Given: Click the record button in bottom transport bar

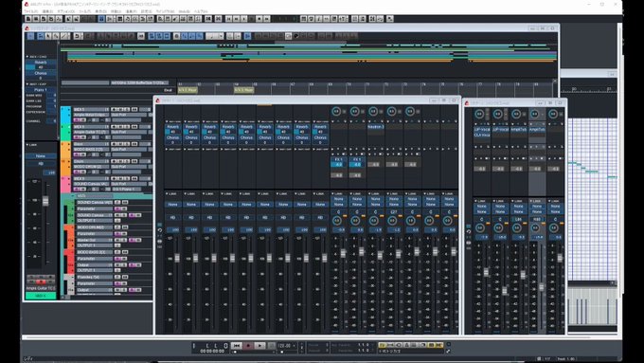Looking at the screenshot, I should point(248,345).
